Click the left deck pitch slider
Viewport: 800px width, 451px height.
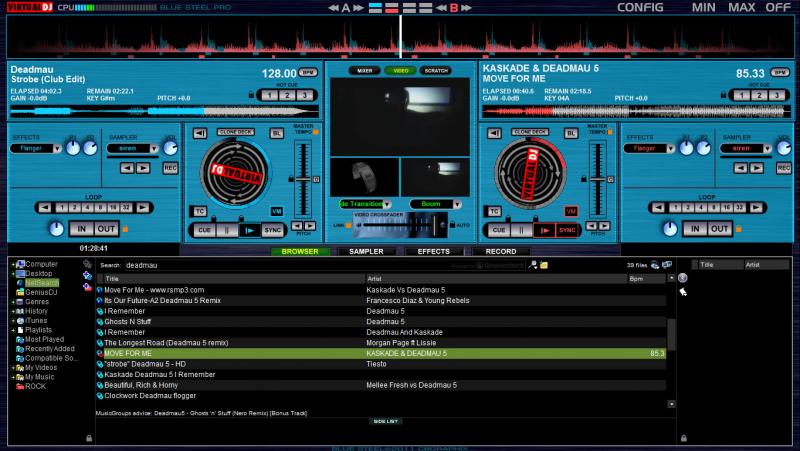point(303,179)
